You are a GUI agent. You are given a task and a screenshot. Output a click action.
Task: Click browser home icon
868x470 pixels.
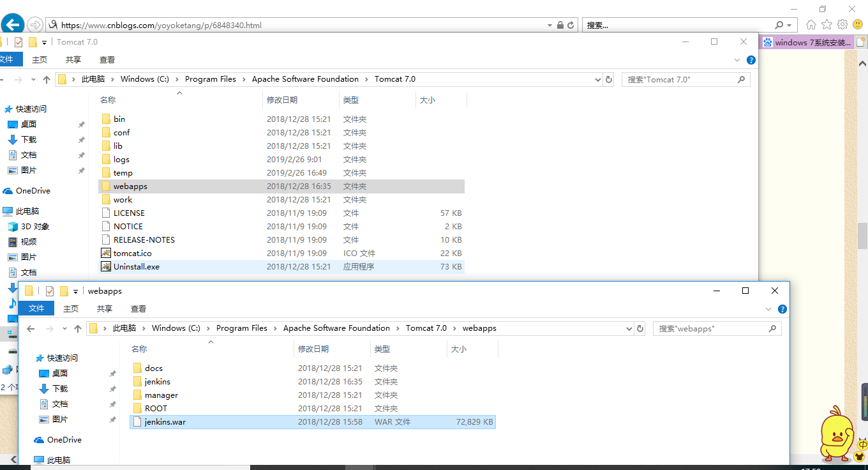(x=811, y=25)
